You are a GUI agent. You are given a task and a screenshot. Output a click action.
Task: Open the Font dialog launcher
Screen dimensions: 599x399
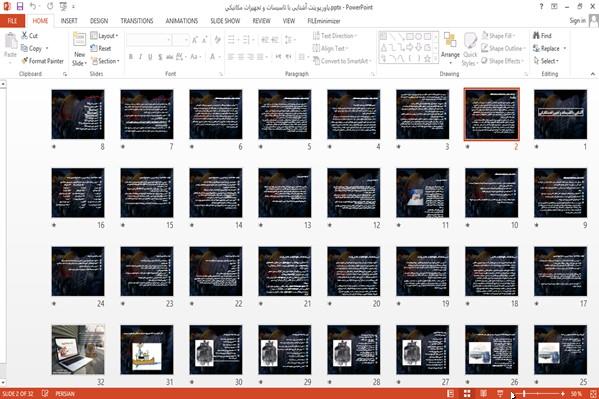(220, 74)
